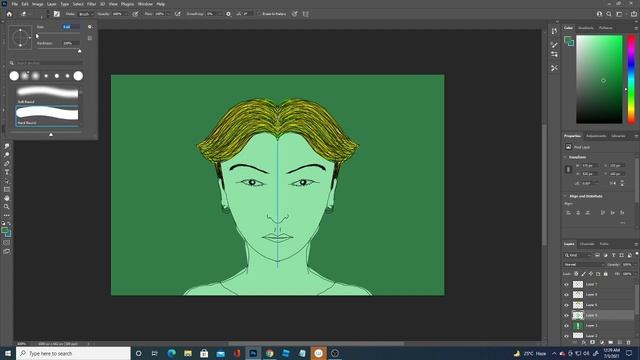Delete layer trash icon
Viewport: 640px width, 360px height.
pyautogui.click(x=629, y=342)
